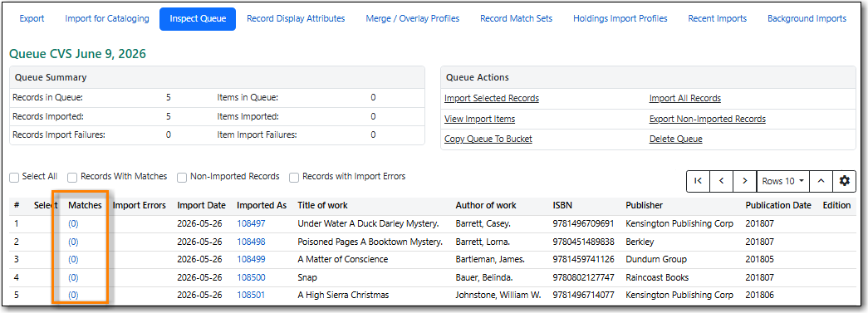
Task: Click publisher 'Raincoast Books' cell
Action: [658, 277]
